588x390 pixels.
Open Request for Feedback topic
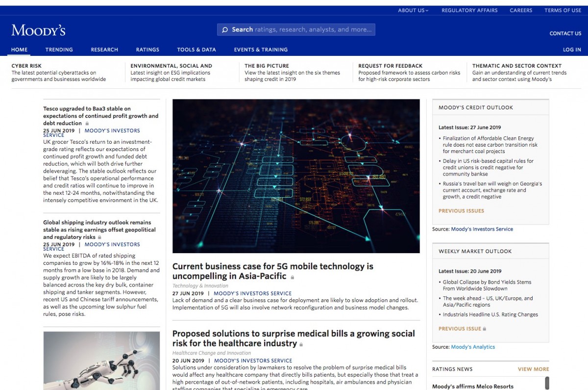click(x=390, y=66)
